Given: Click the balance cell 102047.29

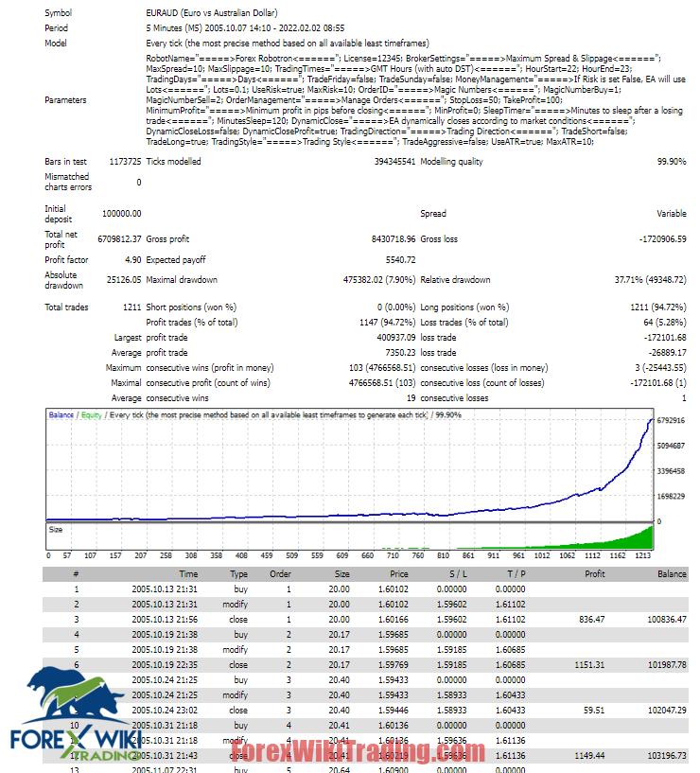Looking at the screenshot, I should (x=667, y=711).
